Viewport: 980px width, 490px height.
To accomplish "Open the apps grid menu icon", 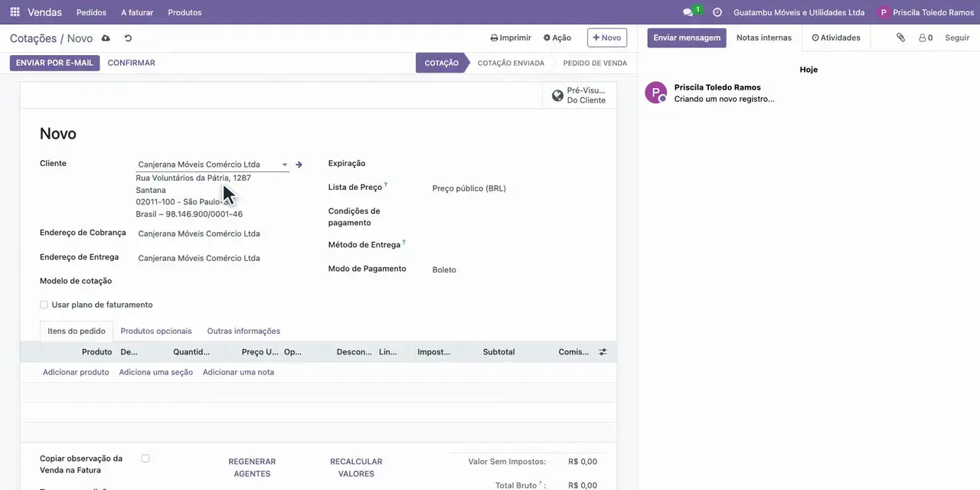I will (x=15, y=12).
